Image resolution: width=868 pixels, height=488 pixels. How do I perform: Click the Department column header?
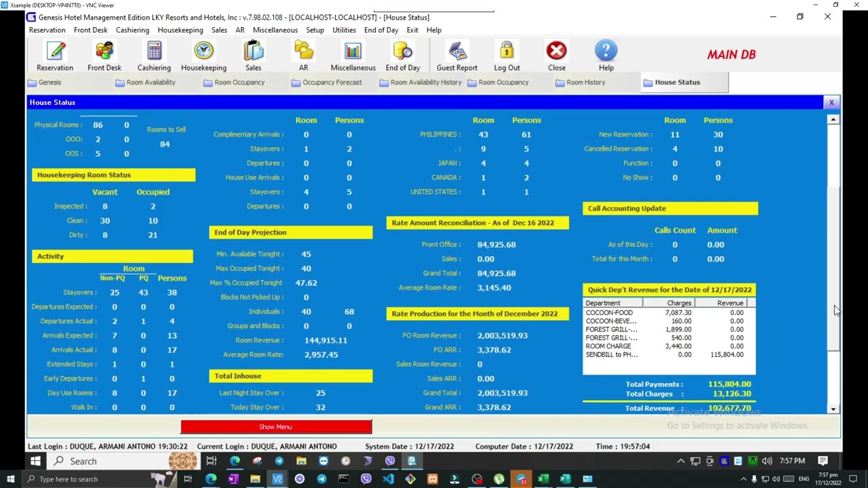612,303
